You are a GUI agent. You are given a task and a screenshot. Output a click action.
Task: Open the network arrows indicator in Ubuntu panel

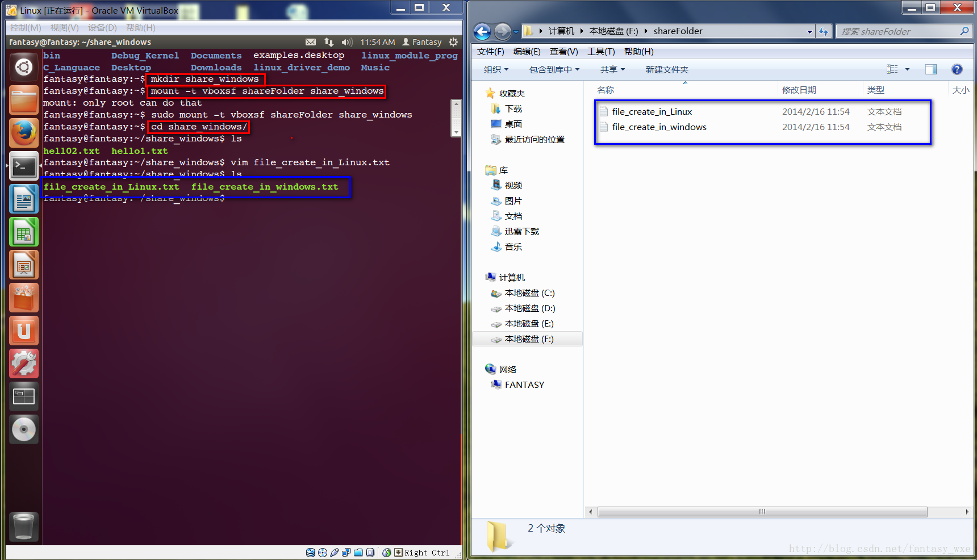point(329,42)
